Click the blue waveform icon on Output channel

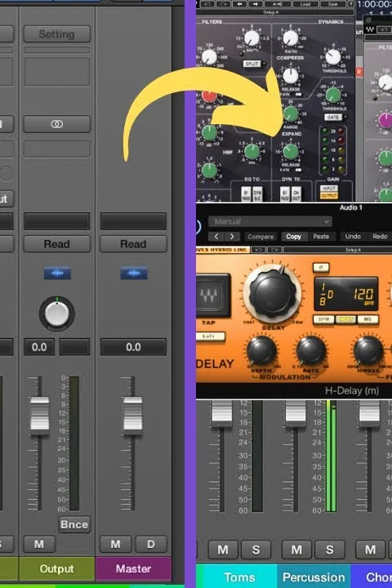[57, 274]
